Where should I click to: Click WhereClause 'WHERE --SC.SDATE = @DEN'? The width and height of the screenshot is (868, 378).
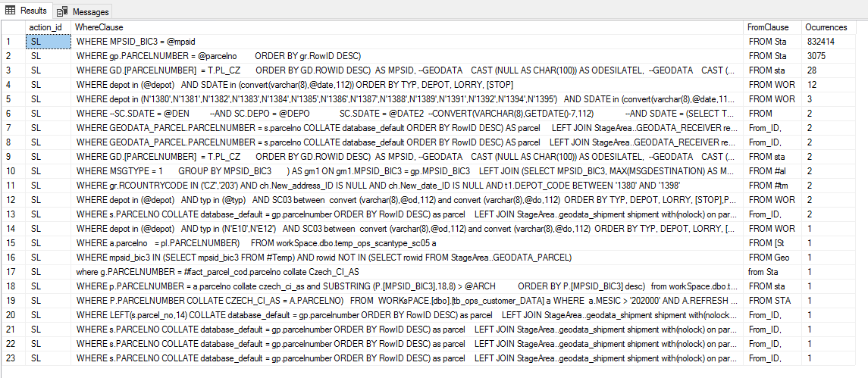[407, 113]
